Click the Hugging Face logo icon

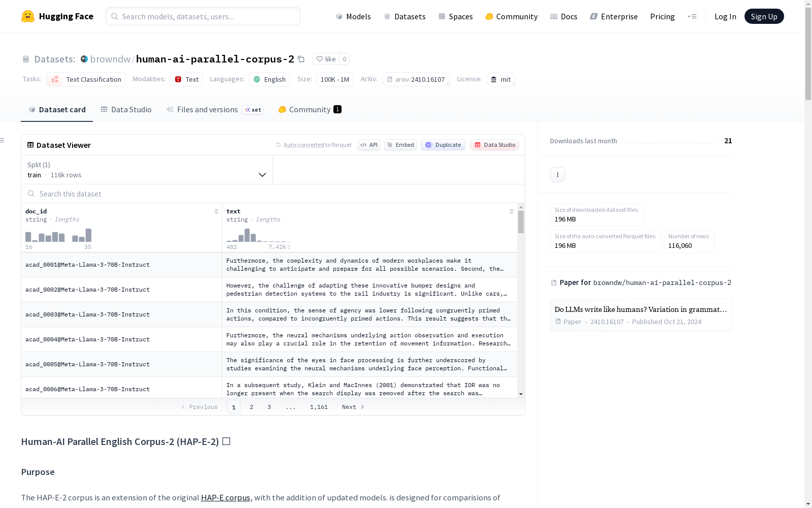click(x=28, y=16)
